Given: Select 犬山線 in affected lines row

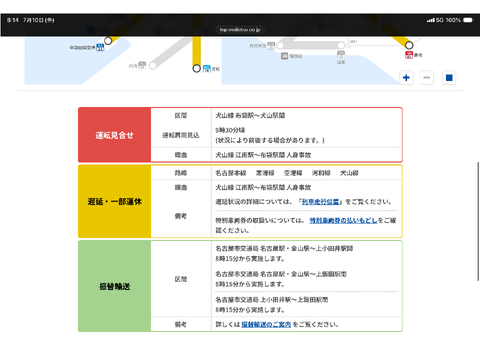Looking at the screenshot, I should [x=349, y=173].
